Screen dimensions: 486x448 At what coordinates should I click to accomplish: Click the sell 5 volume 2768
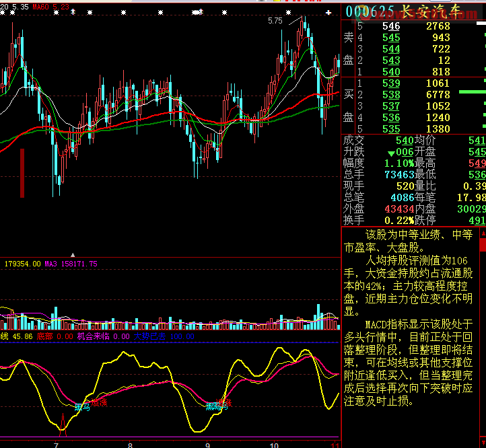tap(438, 26)
